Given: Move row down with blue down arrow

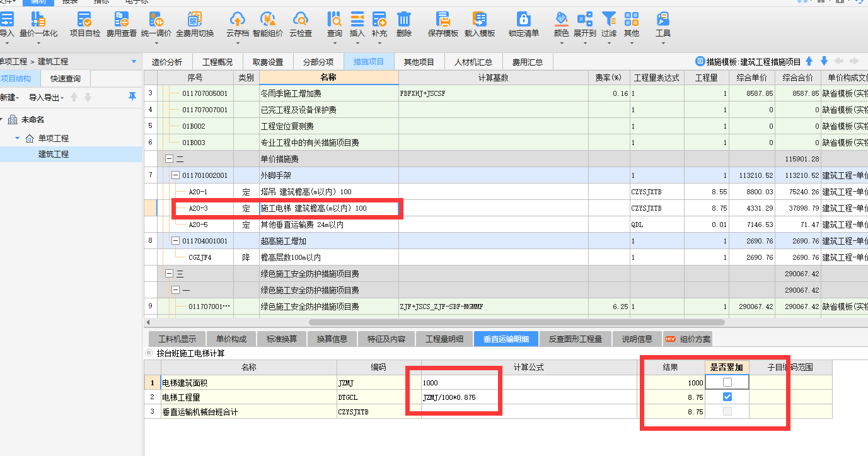Looking at the screenshot, I should click(824, 61).
